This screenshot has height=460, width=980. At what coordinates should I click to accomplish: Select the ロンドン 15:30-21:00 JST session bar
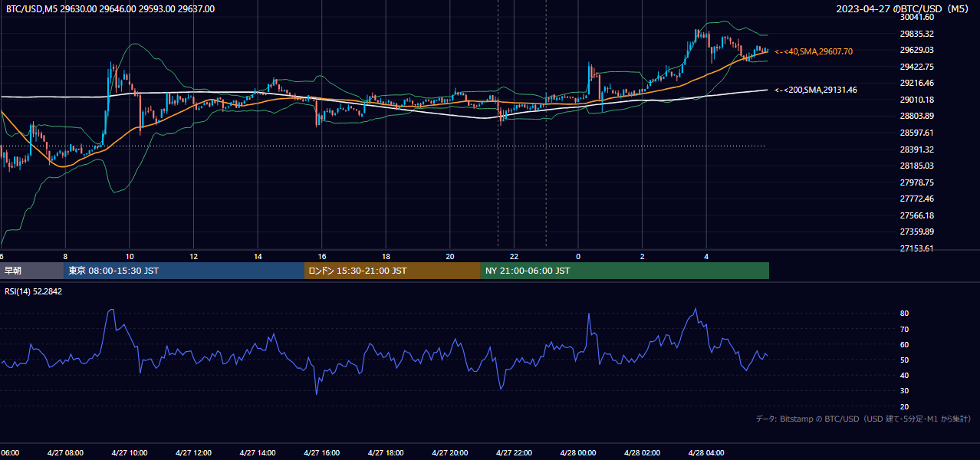(x=393, y=271)
